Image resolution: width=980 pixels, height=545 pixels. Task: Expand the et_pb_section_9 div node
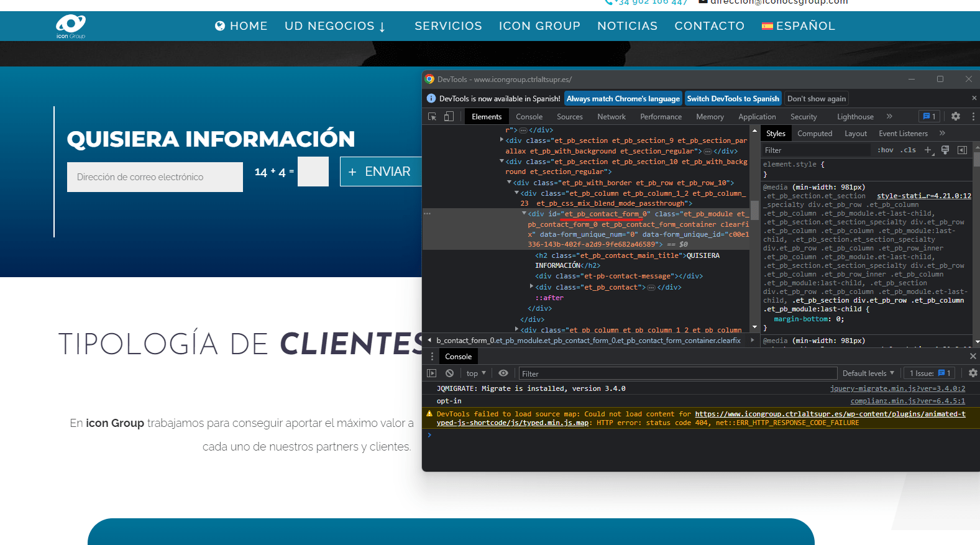pyautogui.click(x=502, y=140)
